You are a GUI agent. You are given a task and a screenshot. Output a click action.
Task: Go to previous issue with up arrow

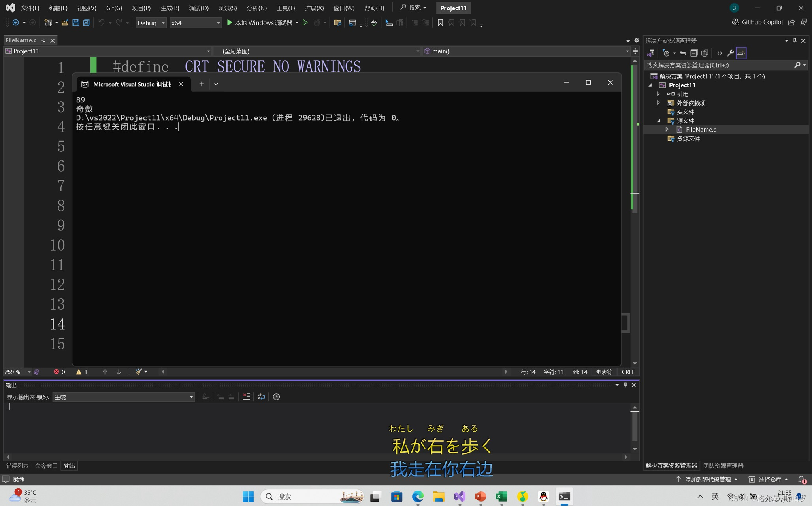coord(105,372)
